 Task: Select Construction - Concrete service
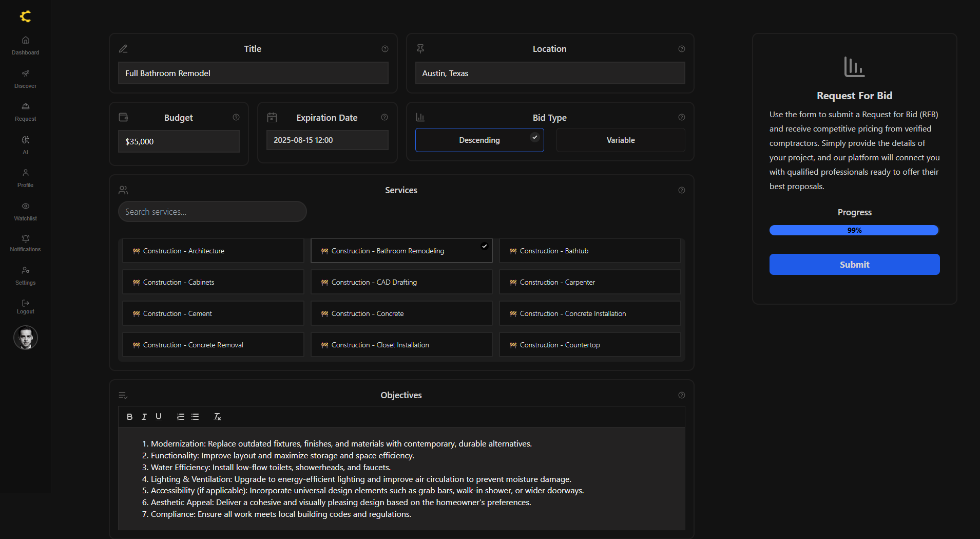(401, 313)
